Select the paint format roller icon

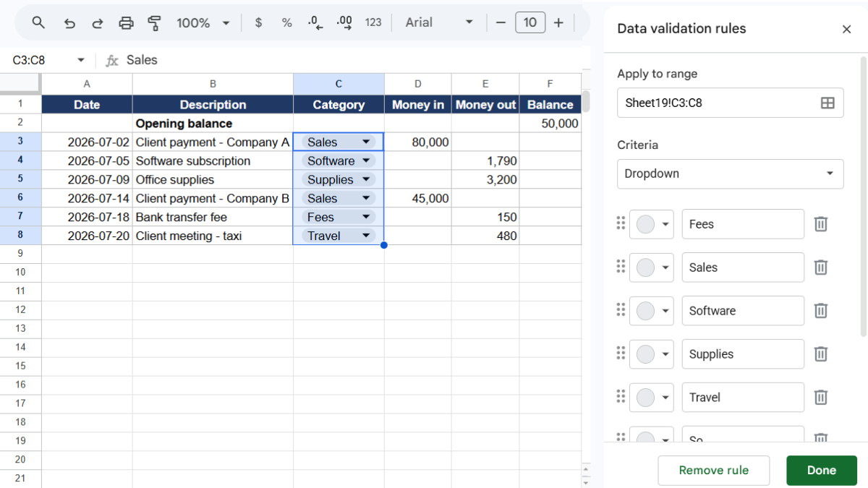[x=154, y=22]
